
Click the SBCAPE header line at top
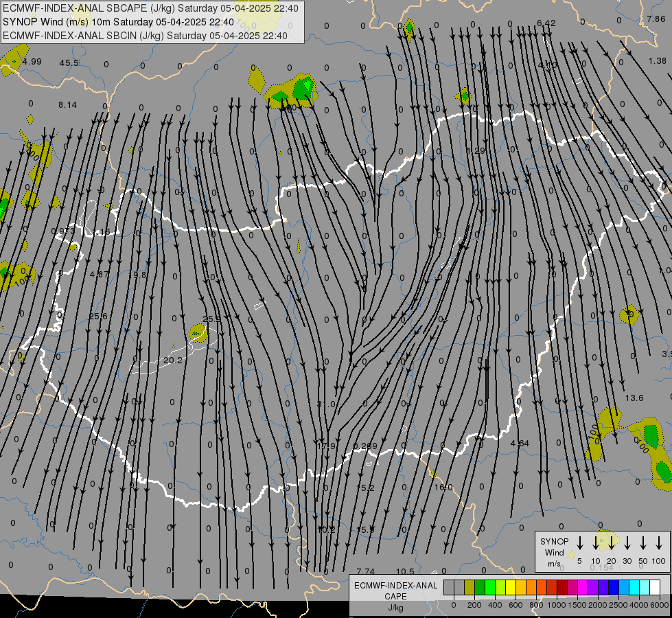click(x=150, y=8)
